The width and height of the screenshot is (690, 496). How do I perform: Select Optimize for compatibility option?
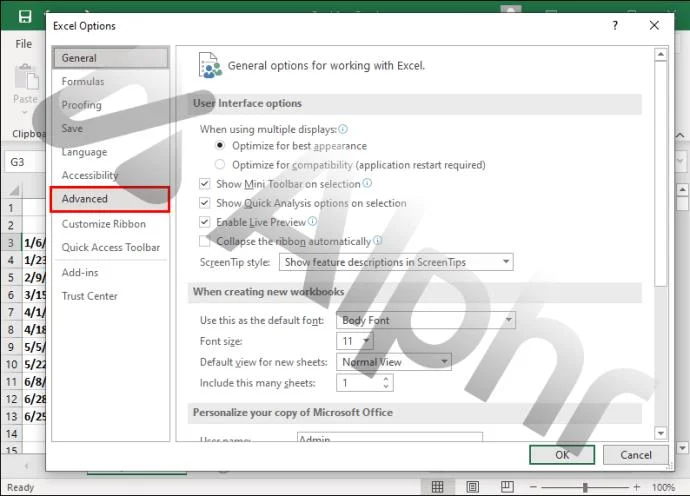pyautogui.click(x=220, y=165)
